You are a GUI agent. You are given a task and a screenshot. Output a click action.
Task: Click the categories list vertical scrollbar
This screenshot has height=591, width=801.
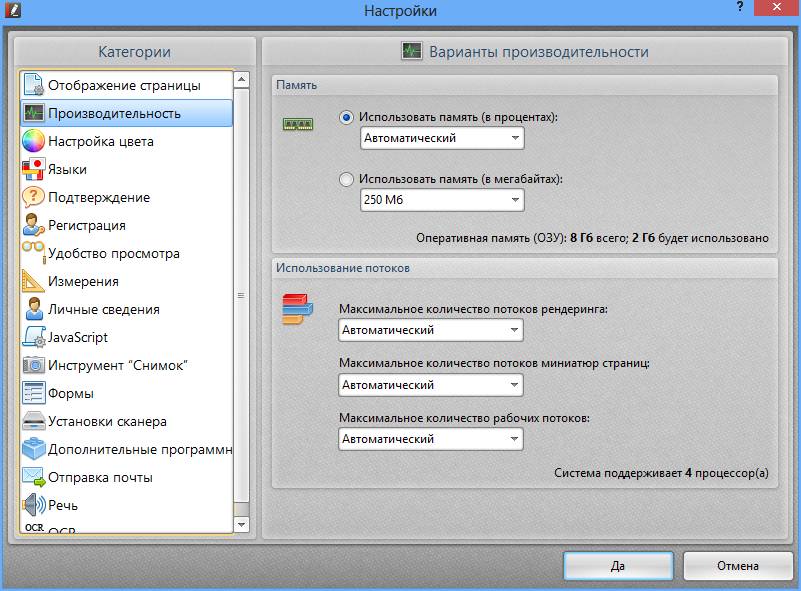[x=240, y=296]
